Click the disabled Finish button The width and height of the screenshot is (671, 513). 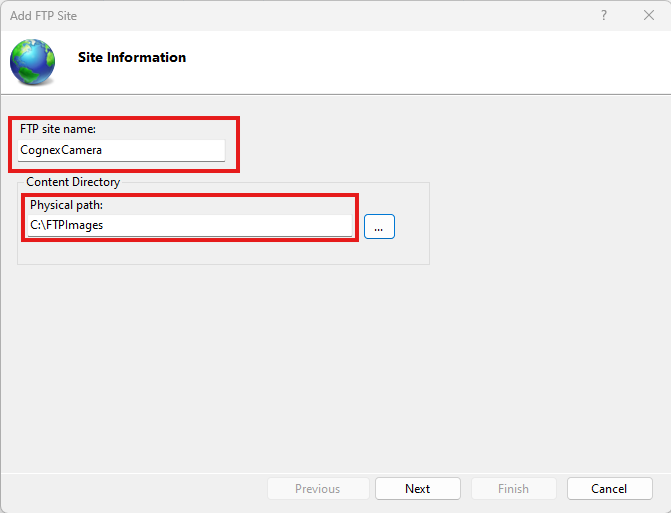coord(513,489)
